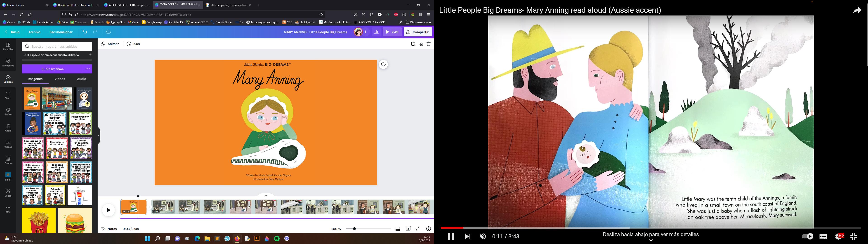Screen dimensions: 868x244
Task: Switch to the Videos uploads tab
Action: (60, 79)
